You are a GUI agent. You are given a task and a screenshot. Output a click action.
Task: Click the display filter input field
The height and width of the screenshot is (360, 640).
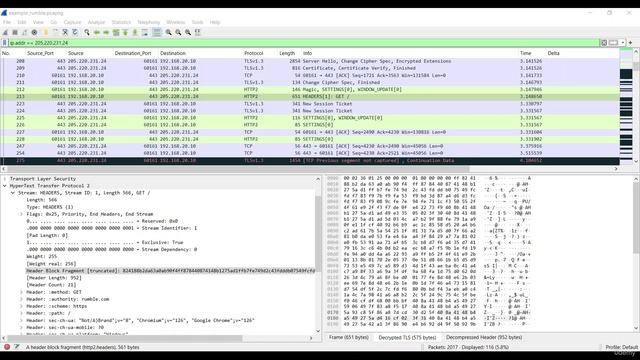(x=304, y=42)
